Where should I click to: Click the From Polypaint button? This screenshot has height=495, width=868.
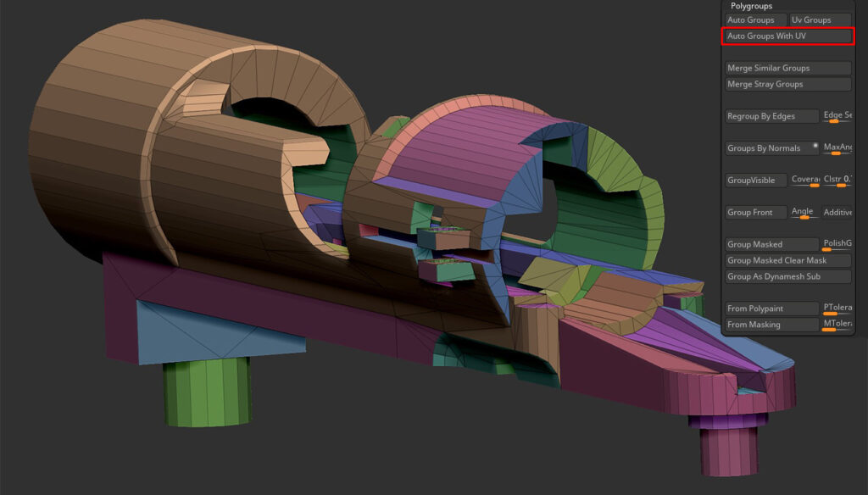click(x=772, y=309)
